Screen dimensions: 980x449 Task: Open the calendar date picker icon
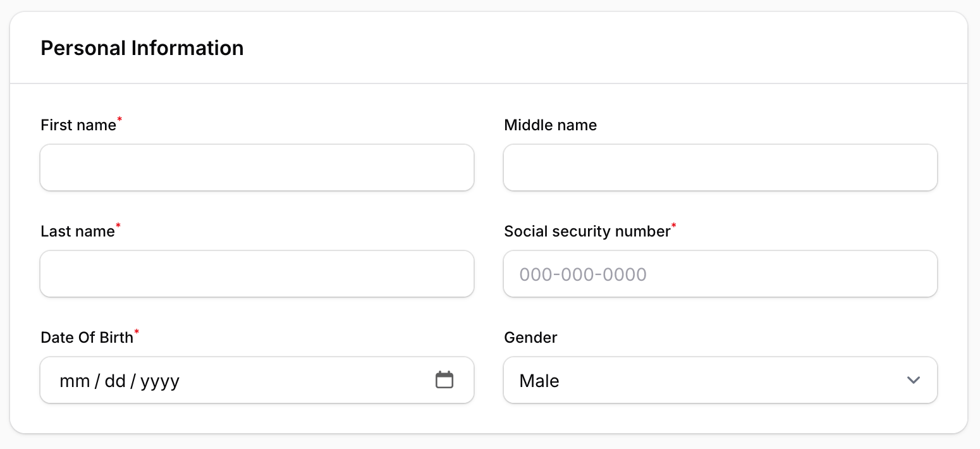(444, 380)
